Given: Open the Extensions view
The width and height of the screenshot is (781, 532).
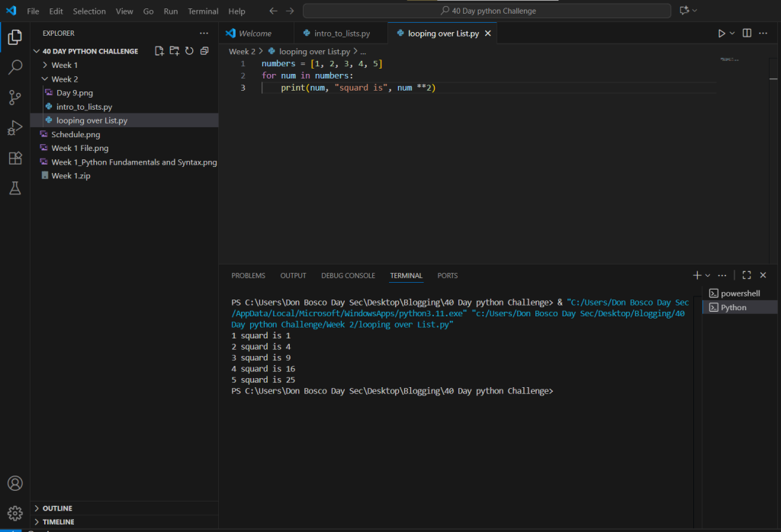Looking at the screenshot, I should 14,158.
